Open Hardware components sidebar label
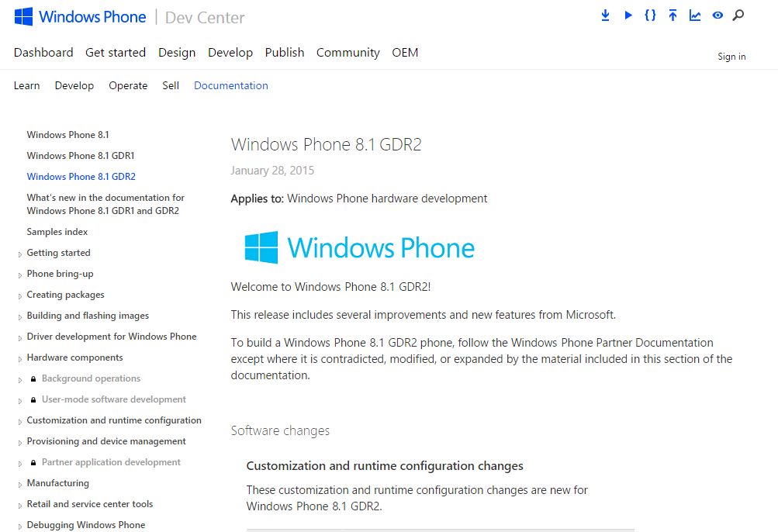The width and height of the screenshot is (778, 532). [x=75, y=358]
